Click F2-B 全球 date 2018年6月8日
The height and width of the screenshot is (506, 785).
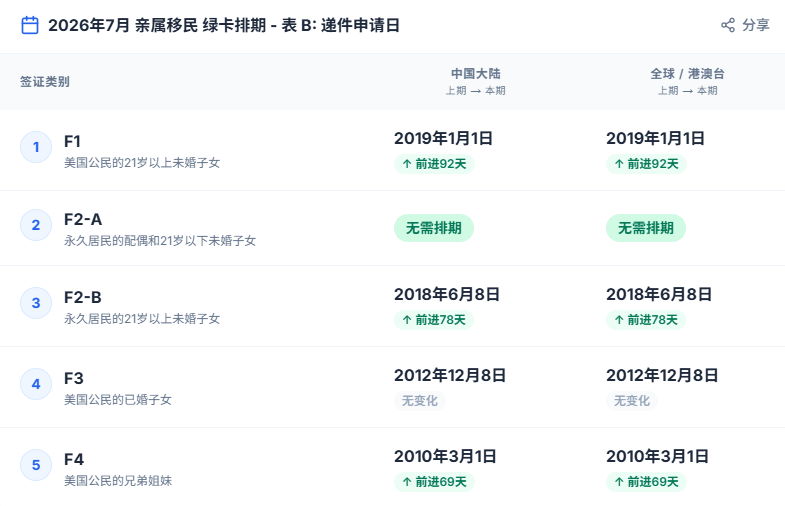click(x=659, y=294)
